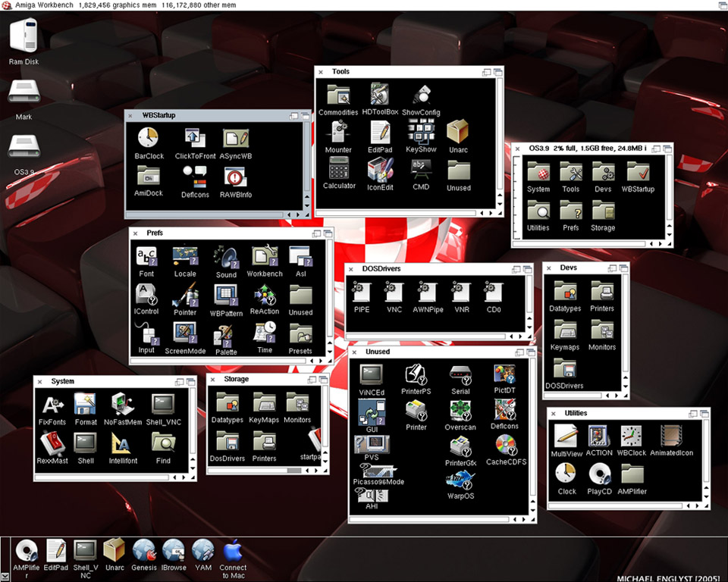Click scroll down arrow in System window

pyautogui.click(x=193, y=469)
